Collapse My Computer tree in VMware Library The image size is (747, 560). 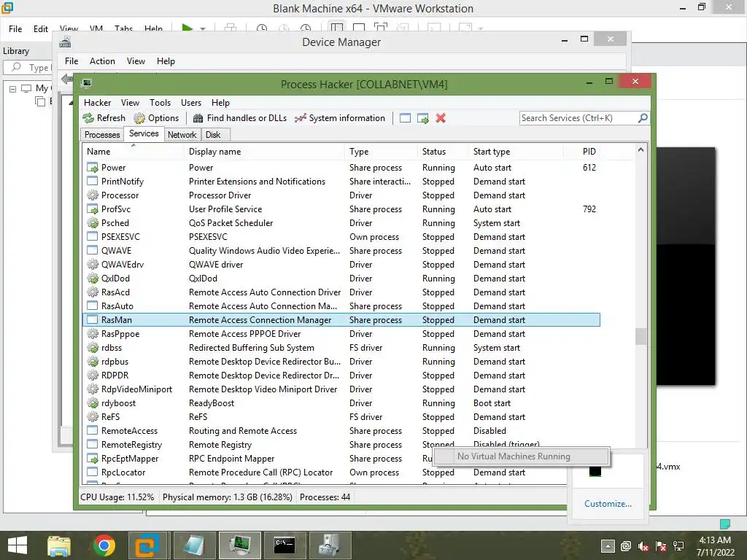[13, 88]
